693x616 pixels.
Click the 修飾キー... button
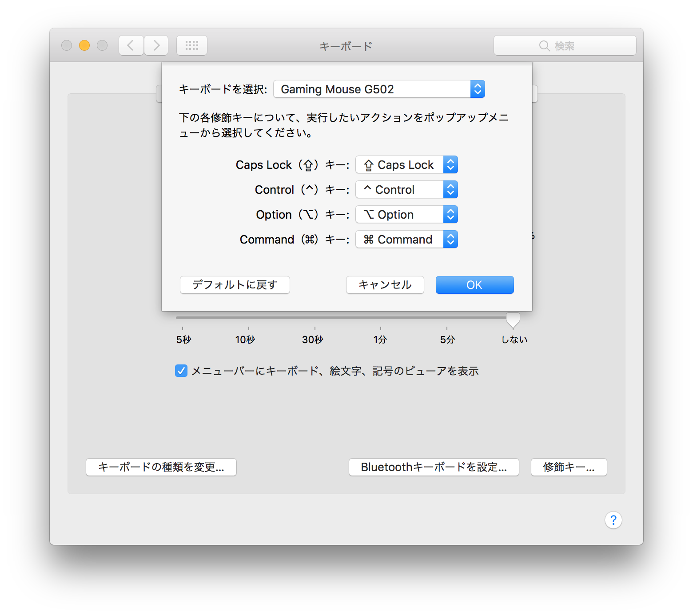(x=569, y=467)
